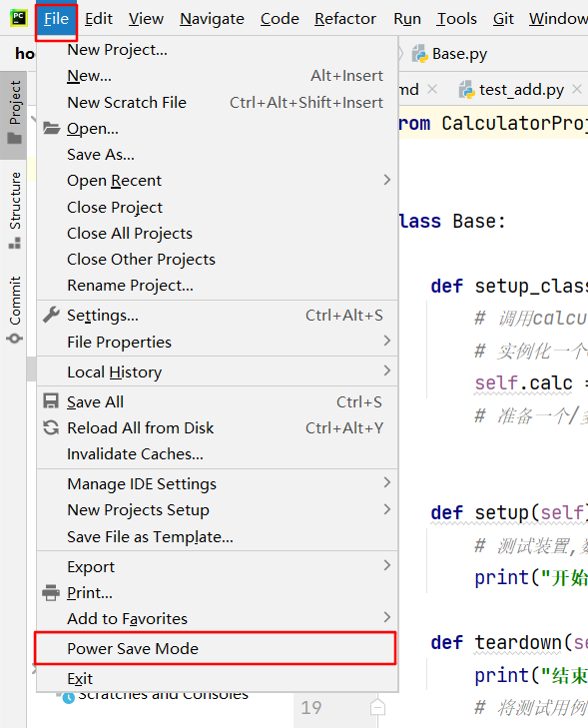
Task: Expand the Export submenu arrow
Action: click(387, 565)
